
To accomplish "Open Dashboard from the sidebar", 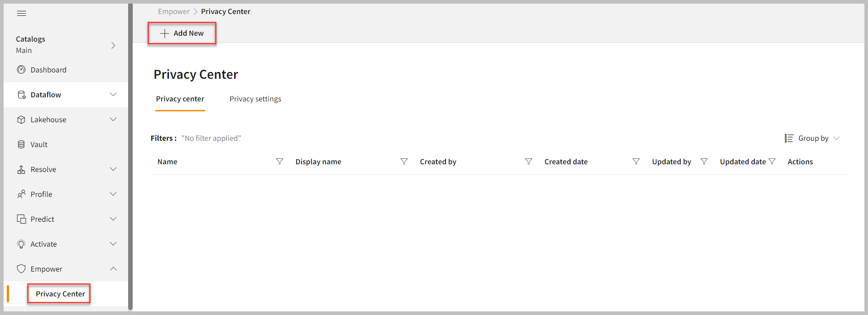I will click(48, 70).
